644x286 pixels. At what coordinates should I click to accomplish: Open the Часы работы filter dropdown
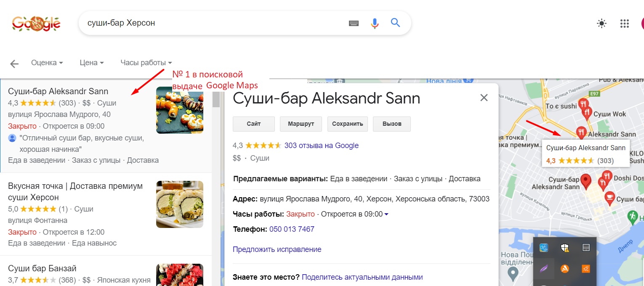click(146, 63)
